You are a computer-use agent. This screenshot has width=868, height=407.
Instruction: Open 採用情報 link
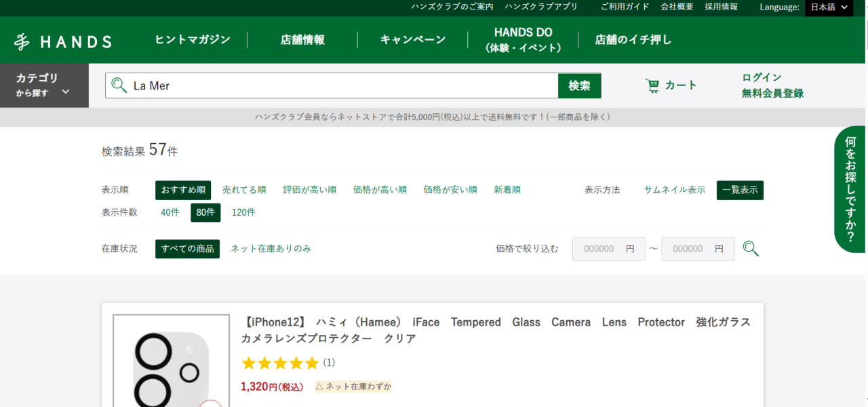(722, 7)
